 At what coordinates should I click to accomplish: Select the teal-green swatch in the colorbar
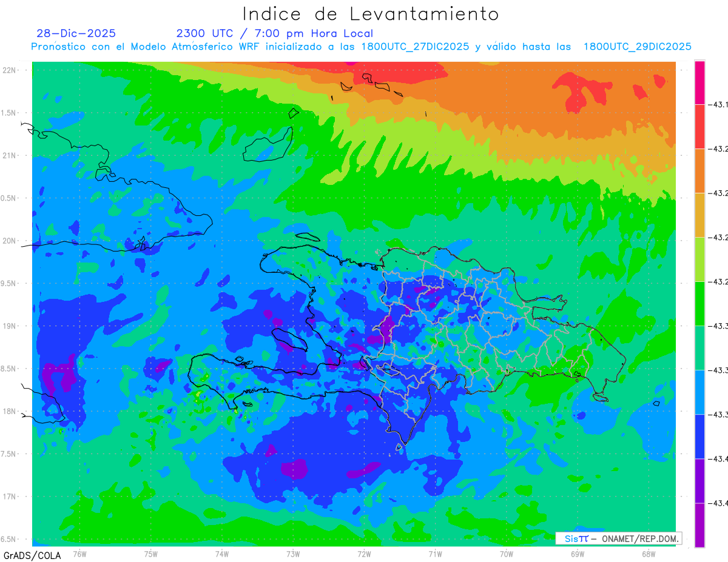699,348
